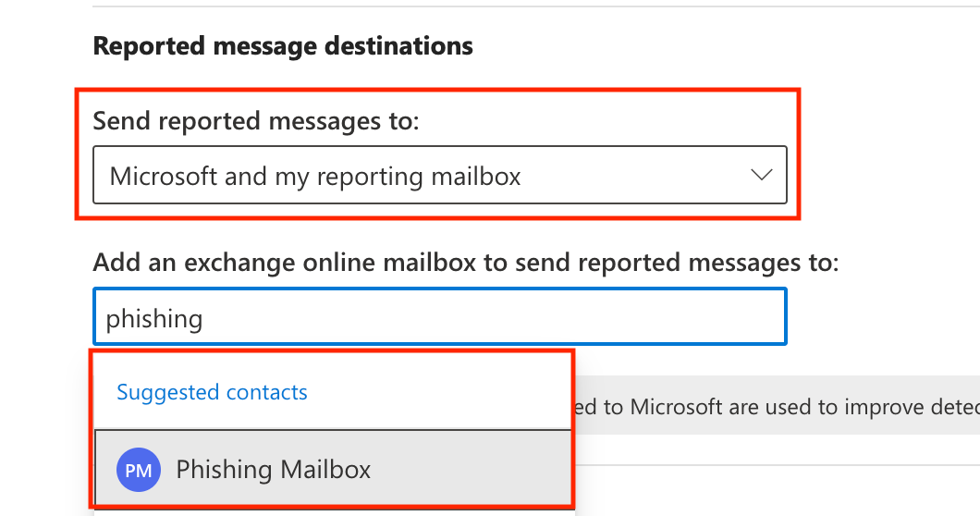
Task: Click 'Phishing Mailbox' name text
Action: click(x=273, y=470)
